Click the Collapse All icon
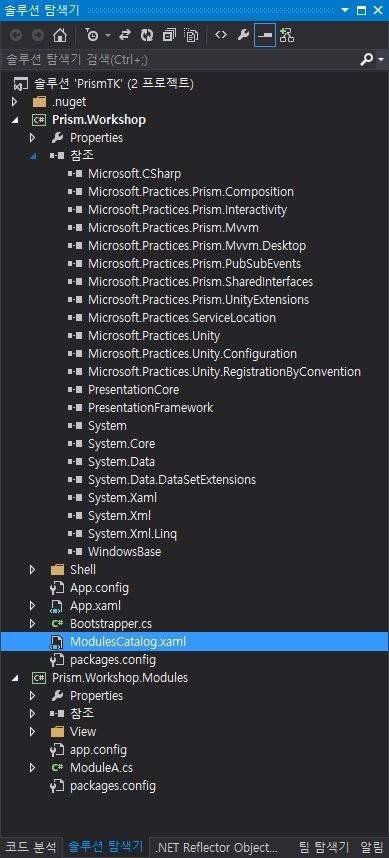The height and width of the screenshot is (858, 389). (169, 36)
